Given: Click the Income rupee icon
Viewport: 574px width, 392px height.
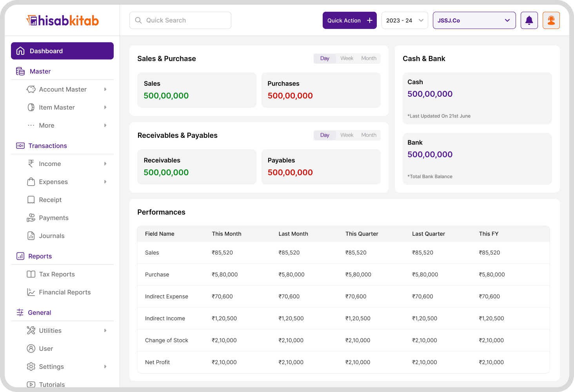Looking at the screenshot, I should click(31, 164).
